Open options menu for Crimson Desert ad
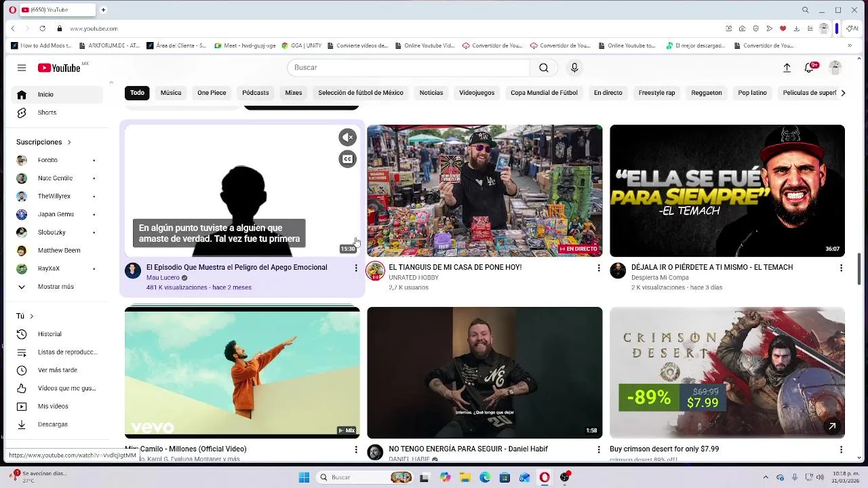Image resolution: width=868 pixels, height=488 pixels. (x=841, y=450)
